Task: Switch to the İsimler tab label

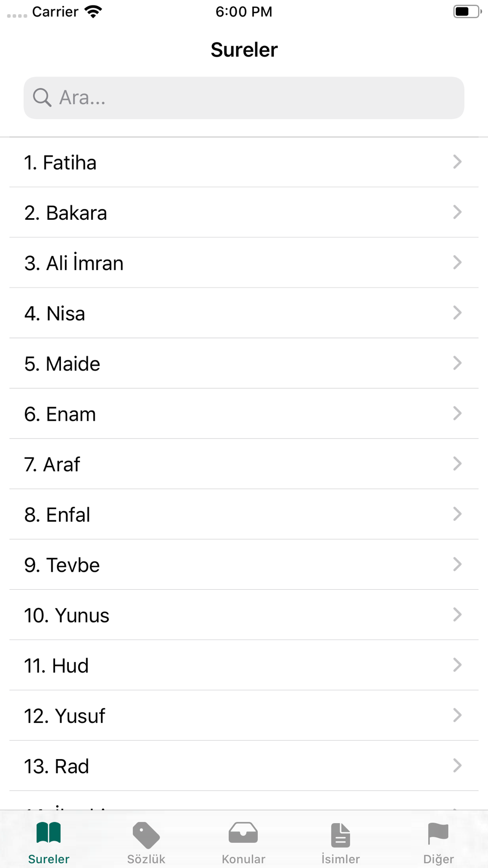Action: click(341, 859)
